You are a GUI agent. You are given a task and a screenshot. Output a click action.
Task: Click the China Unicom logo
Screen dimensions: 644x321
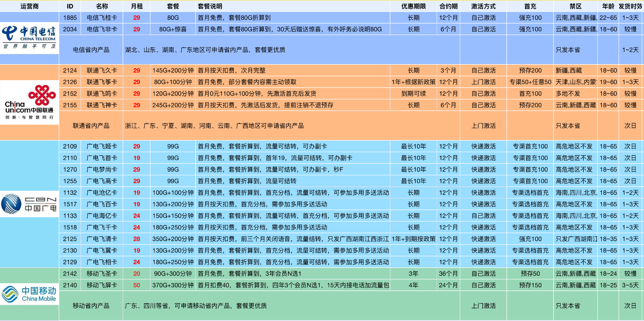coord(29,102)
